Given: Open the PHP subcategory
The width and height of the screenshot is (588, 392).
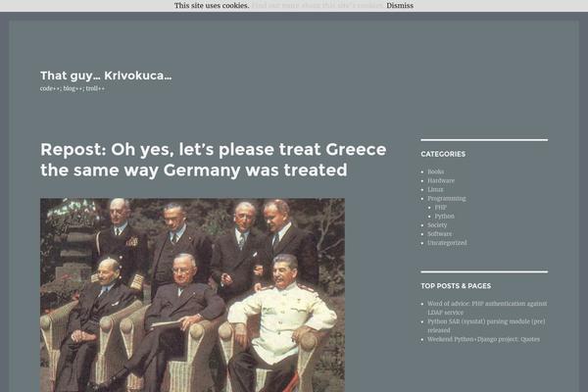Looking at the screenshot, I should [441, 208].
